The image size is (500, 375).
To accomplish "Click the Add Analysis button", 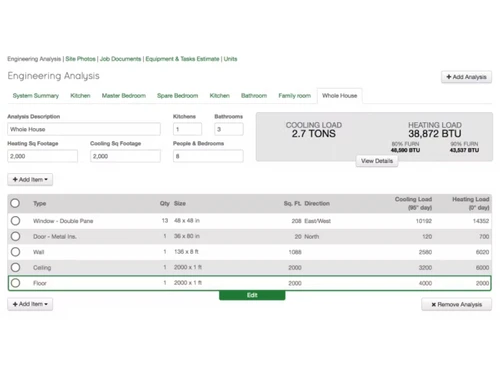I will click(466, 77).
